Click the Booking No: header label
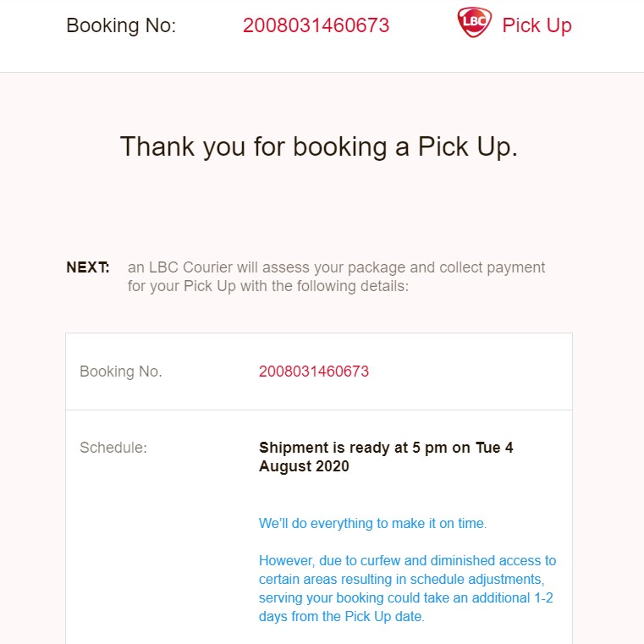 121,25
